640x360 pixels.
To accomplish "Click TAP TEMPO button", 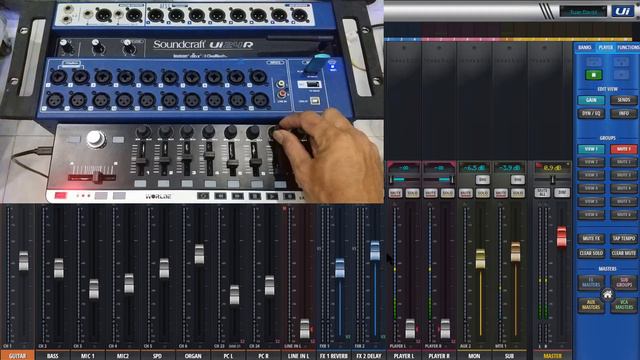I will [624, 238].
